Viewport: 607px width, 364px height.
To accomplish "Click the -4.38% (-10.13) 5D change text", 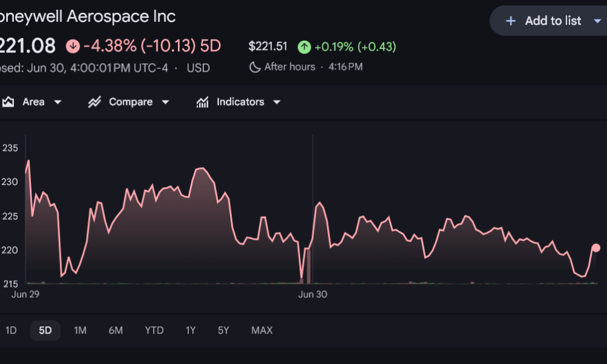I will pyautogui.click(x=152, y=46).
